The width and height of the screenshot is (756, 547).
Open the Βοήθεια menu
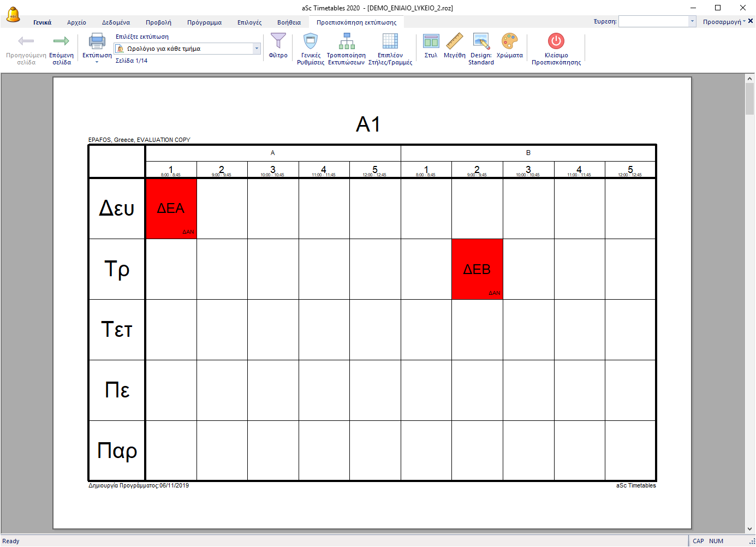pos(289,22)
